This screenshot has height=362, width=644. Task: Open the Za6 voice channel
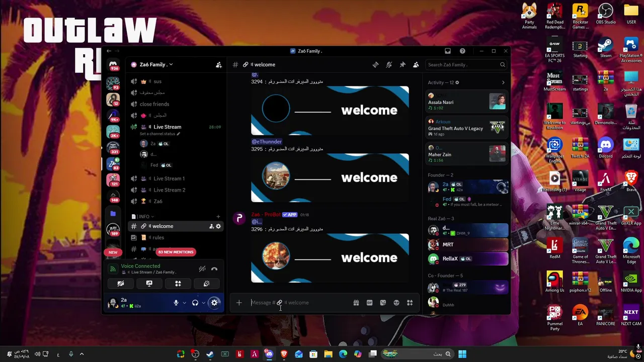(x=176, y=201)
